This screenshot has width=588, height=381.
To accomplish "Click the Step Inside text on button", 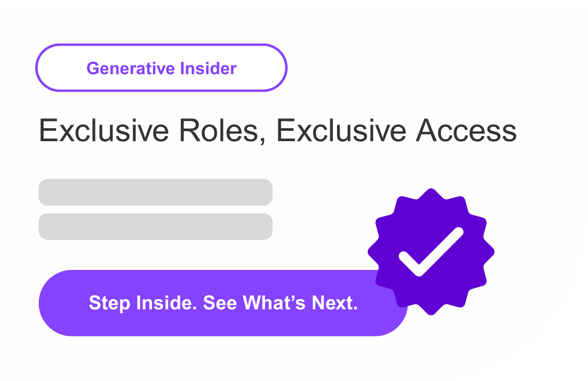I will [143, 303].
